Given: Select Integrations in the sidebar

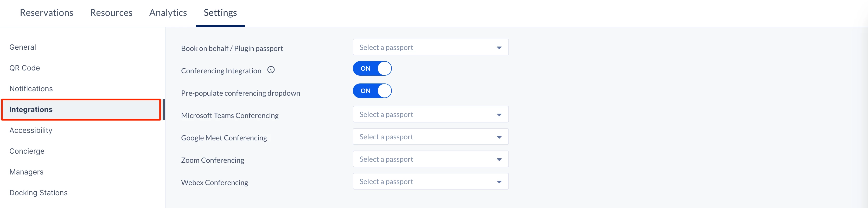Looking at the screenshot, I should (x=31, y=110).
